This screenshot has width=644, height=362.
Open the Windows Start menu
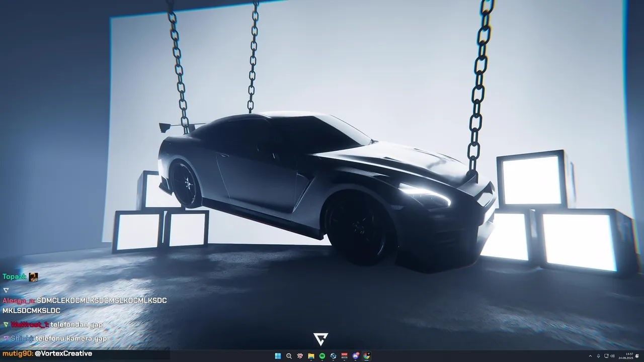(x=278, y=356)
